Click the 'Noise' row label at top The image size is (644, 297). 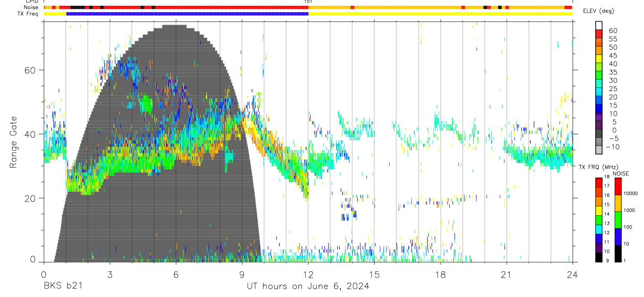pos(31,7)
